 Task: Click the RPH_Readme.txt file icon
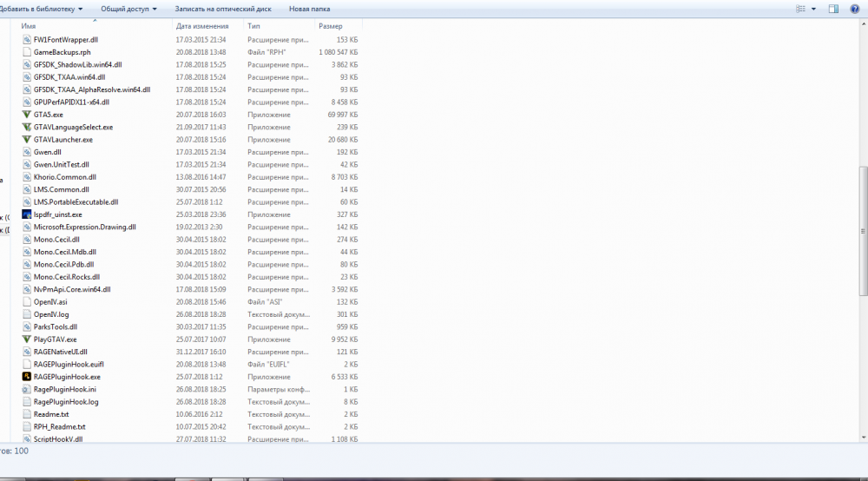[x=27, y=427]
